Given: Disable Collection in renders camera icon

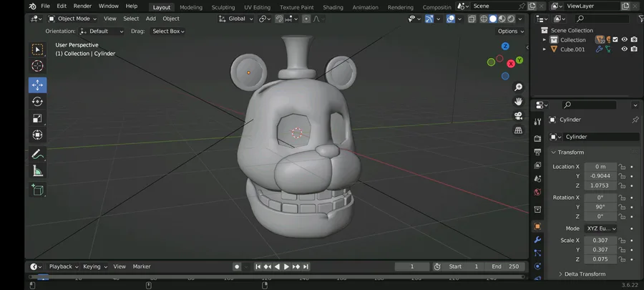Looking at the screenshot, I should 634,40.
